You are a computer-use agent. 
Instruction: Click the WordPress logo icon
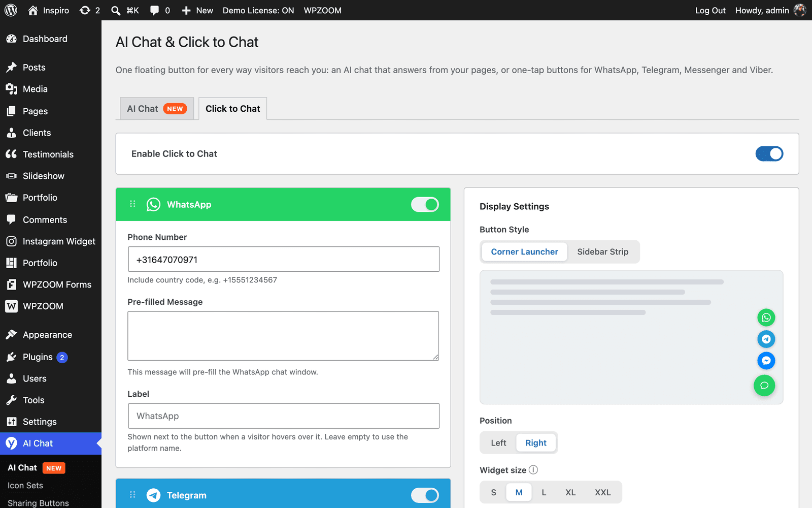pos(11,10)
